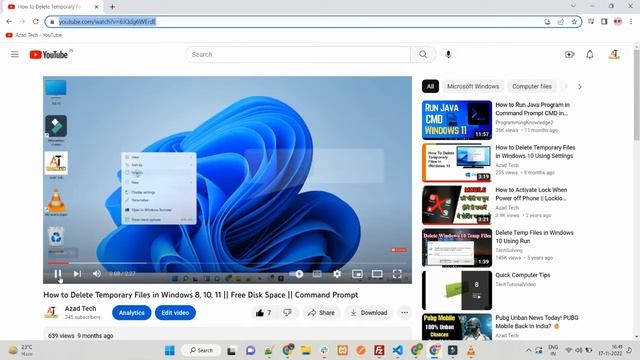The width and height of the screenshot is (640, 360).
Task: Open Chrome three-dot menu
Action: click(x=631, y=22)
